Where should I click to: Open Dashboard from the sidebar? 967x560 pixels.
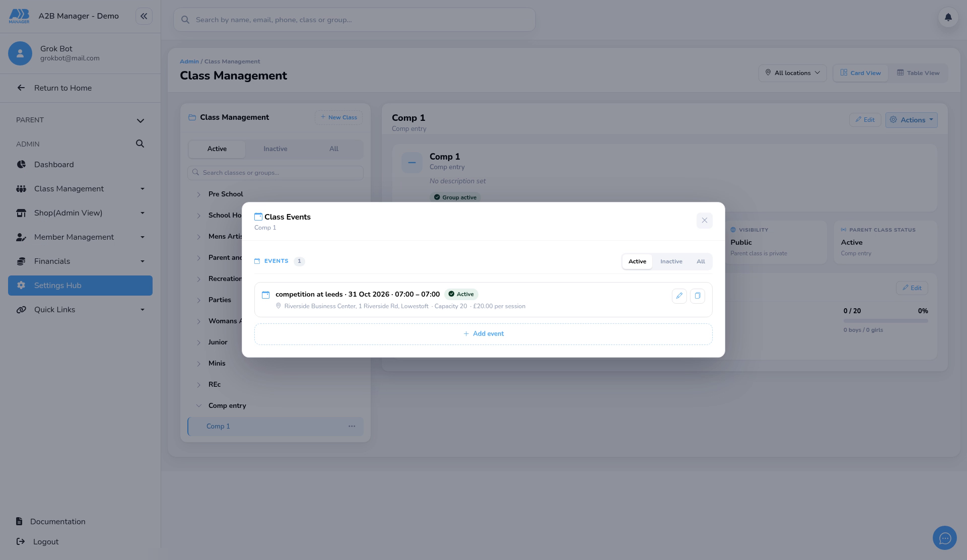tap(80, 165)
